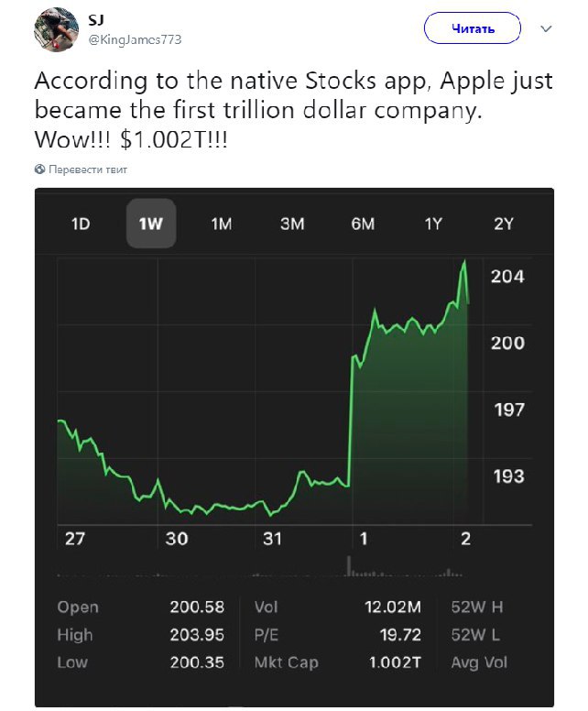Switch chart to 1M range
The width and height of the screenshot is (588, 711).
[x=222, y=224]
